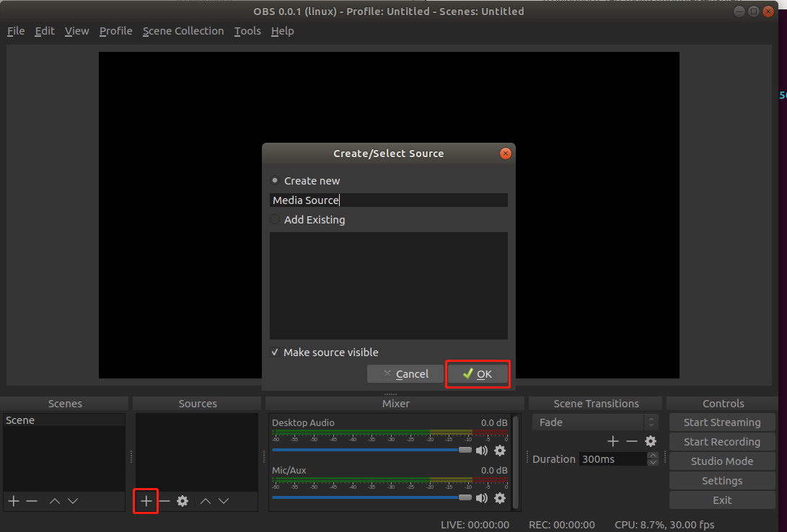This screenshot has width=787, height=532.
Task: Move scene down with arrow icon
Action: tap(73, 501)
